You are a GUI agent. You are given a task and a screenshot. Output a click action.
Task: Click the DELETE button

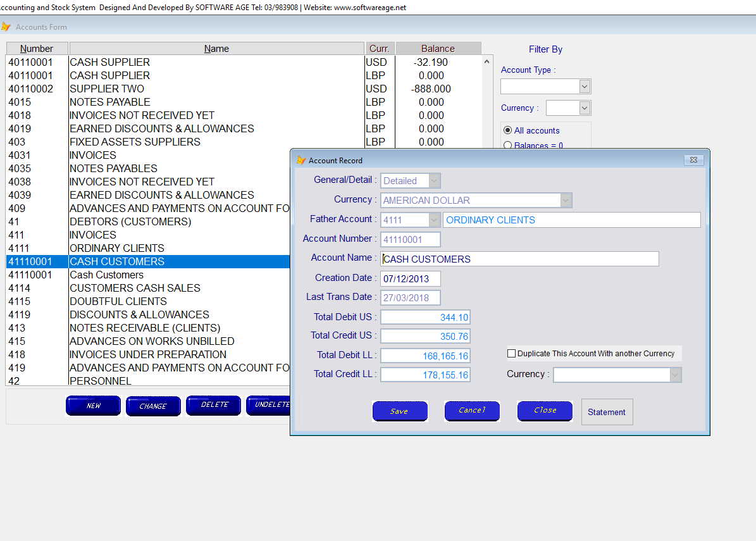point(213,405)
